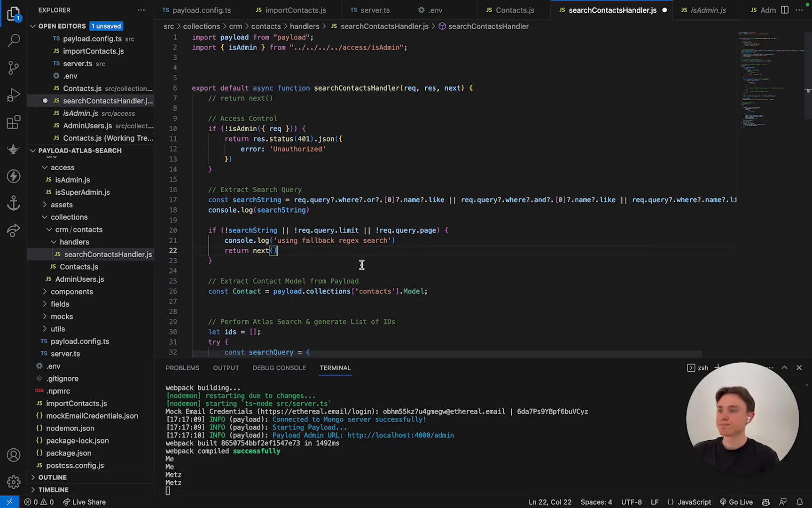Open the Manage settings gear
Image resolution: width=812 pixels, height=508 pixels.
(14, 482)
